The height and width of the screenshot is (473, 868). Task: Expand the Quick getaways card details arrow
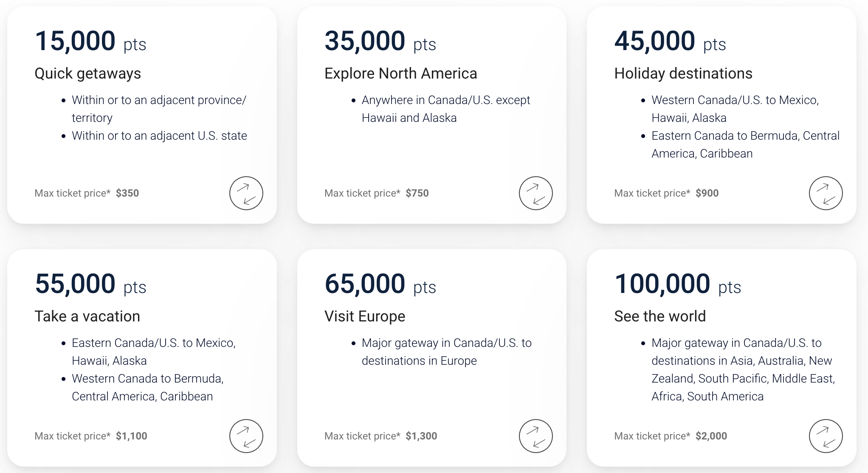[x=245, y=193]
